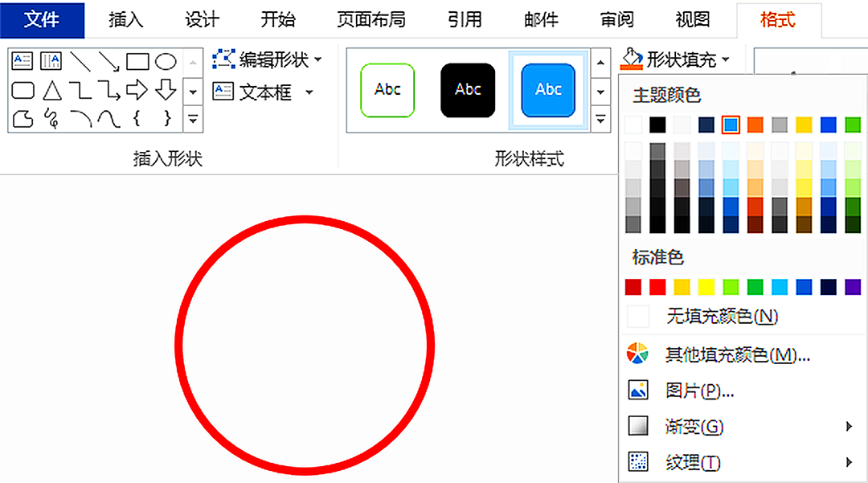Image resolution: width=868 pixels, height=483 pixels.
Task: Insert the down block arrow shape
Action: point(166,90)
